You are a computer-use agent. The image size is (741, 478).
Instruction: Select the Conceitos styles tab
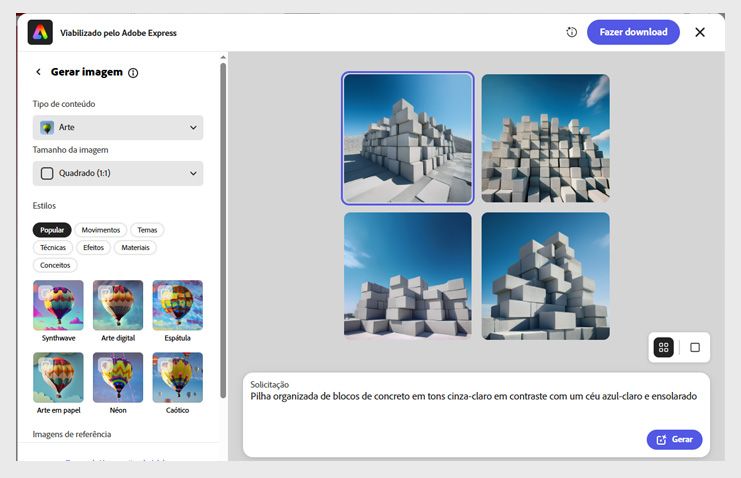(x=55, y=265)
